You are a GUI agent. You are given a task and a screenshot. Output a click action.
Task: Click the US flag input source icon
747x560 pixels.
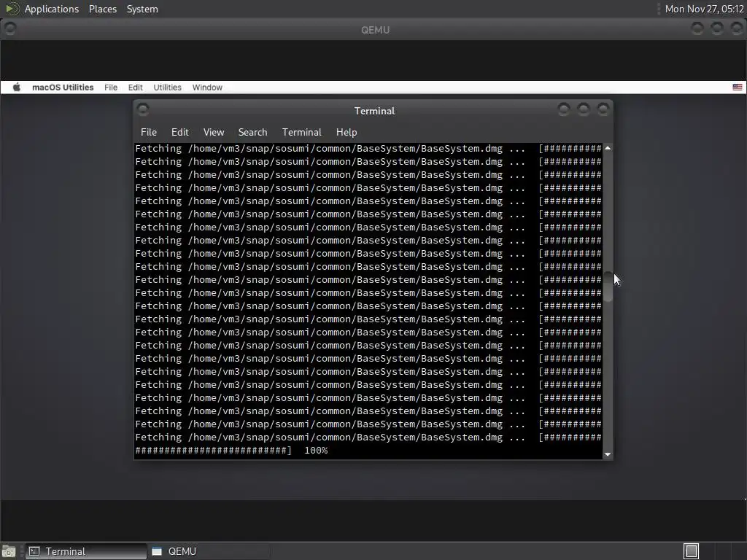(737, 87)
